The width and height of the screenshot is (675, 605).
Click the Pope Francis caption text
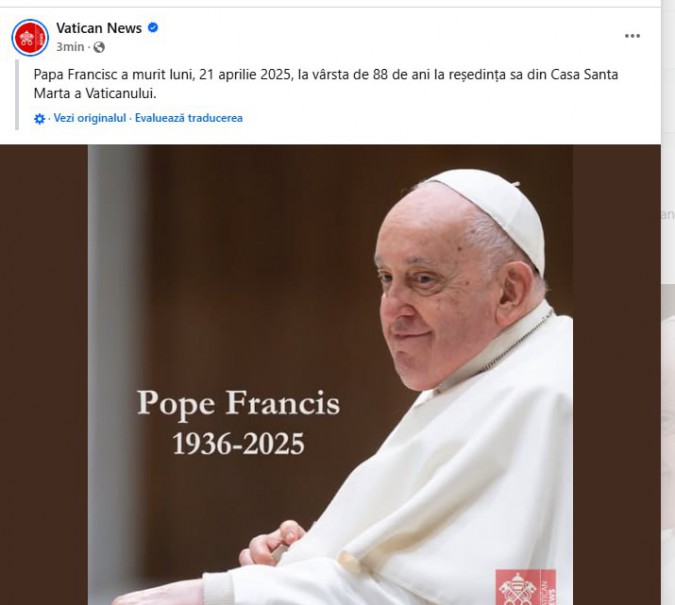pyautogui.click(x=238, y=403)
